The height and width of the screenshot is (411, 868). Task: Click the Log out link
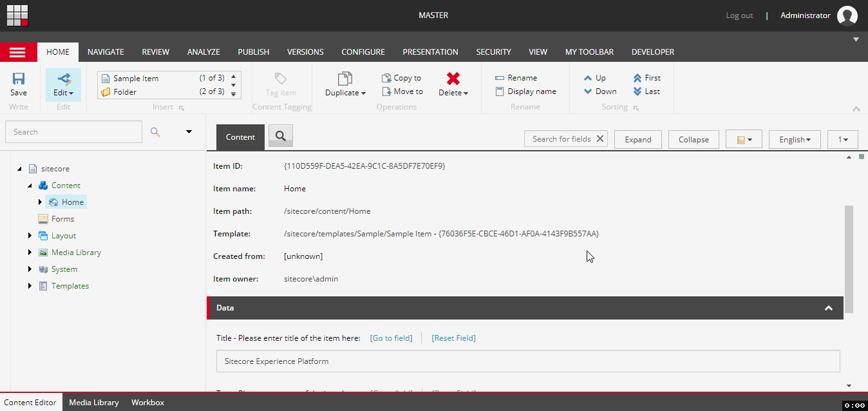click(x=739, y=15)
